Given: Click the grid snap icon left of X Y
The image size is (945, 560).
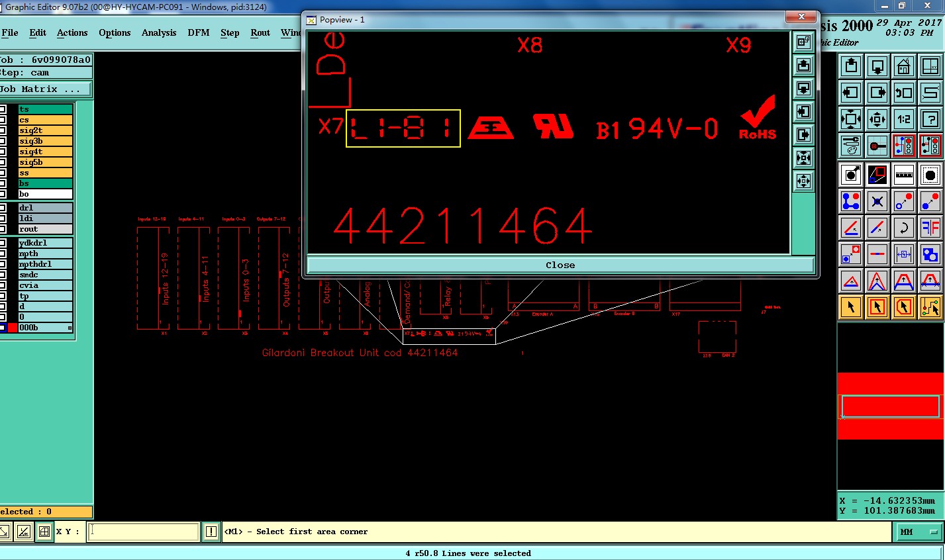Looking at the screenshot, I should click(44, 532).
